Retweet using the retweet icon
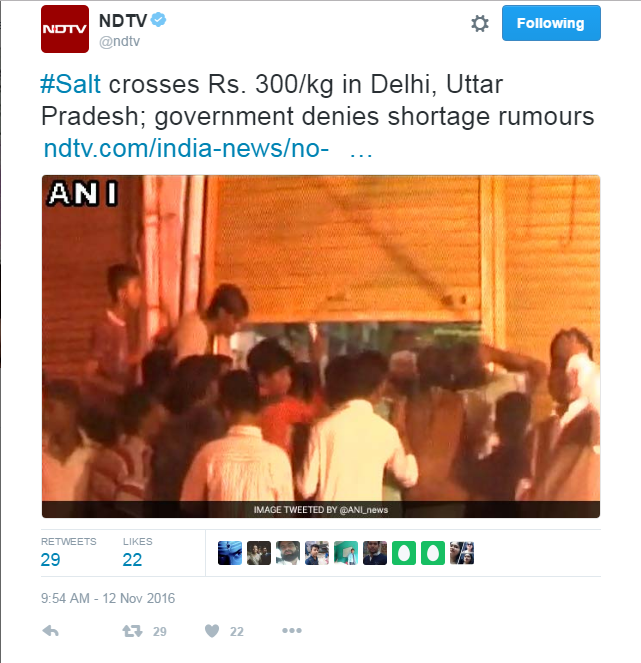This screenshot has width=641, height=663. point(132,631)
